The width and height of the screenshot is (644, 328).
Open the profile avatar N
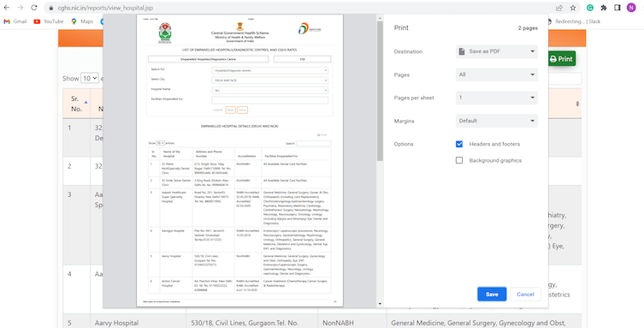631,8
